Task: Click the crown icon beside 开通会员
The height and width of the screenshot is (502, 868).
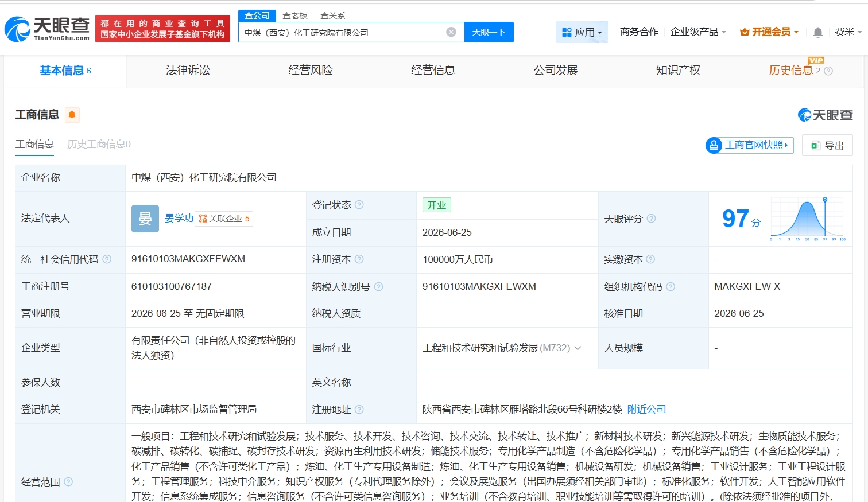Action: [x=745, y=32]
